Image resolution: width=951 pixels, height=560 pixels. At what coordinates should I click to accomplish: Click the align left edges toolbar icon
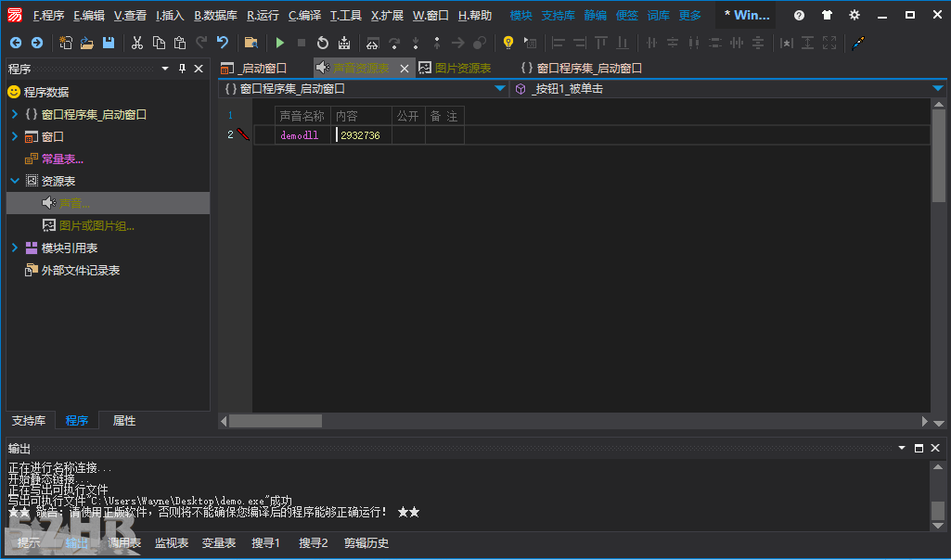[x=559, y=43]
